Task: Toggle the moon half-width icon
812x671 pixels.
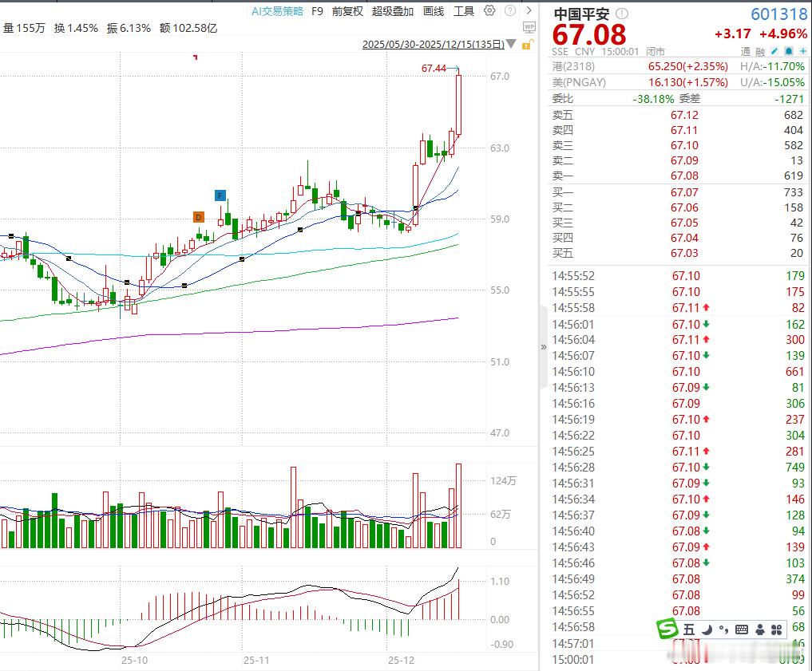Action: point(707,630)
